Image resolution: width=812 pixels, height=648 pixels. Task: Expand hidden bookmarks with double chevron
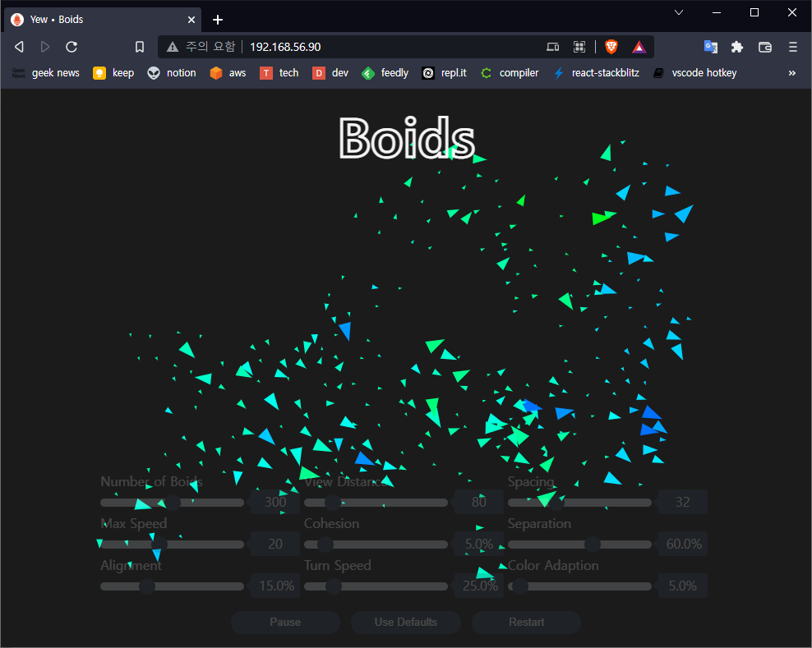click(792, 73)
